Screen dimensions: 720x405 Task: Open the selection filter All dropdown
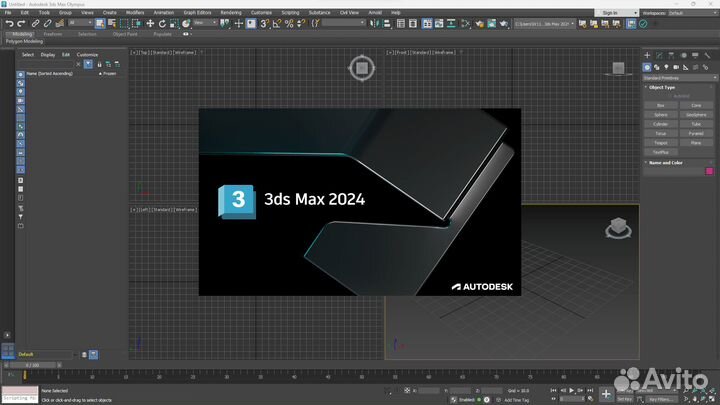pyautogui.click(x=80, y=23)
